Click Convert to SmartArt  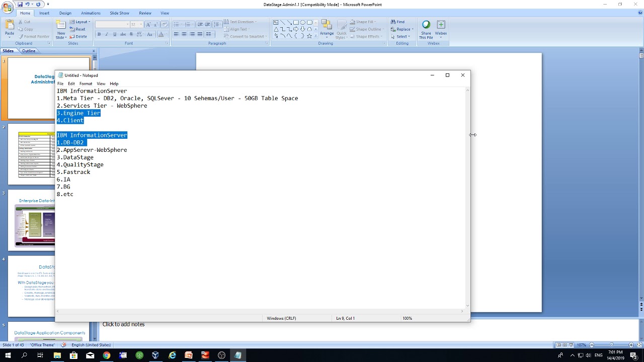pyautogui.click(x=245, y=37)
